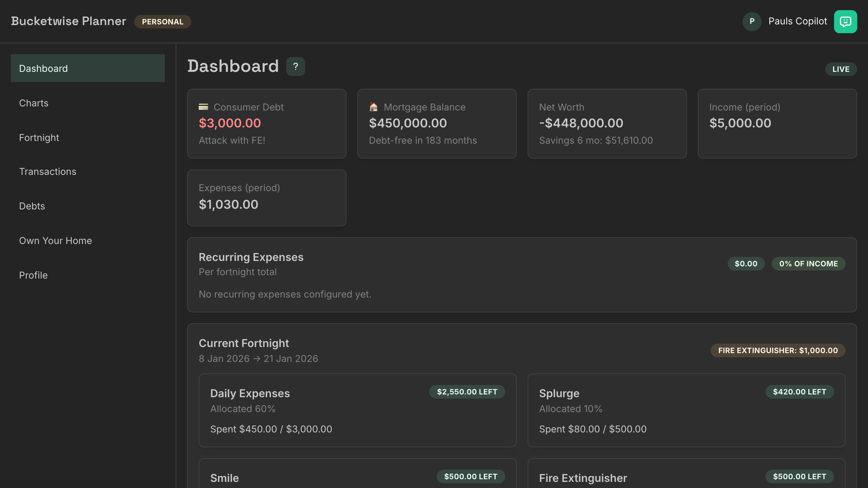Open the Splurge bucket card
Image resolution: width=868 pixels, height=488 pixels.
click(686, 410)
